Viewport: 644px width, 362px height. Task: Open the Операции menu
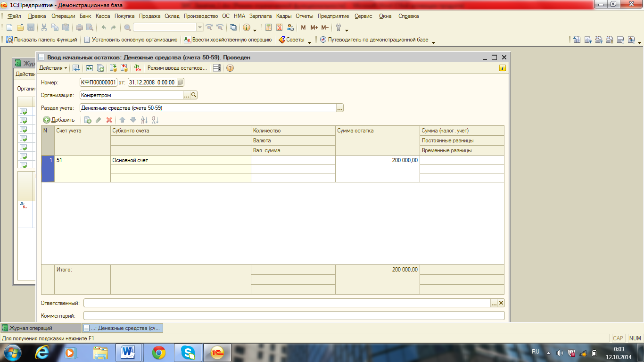point(63,16)
